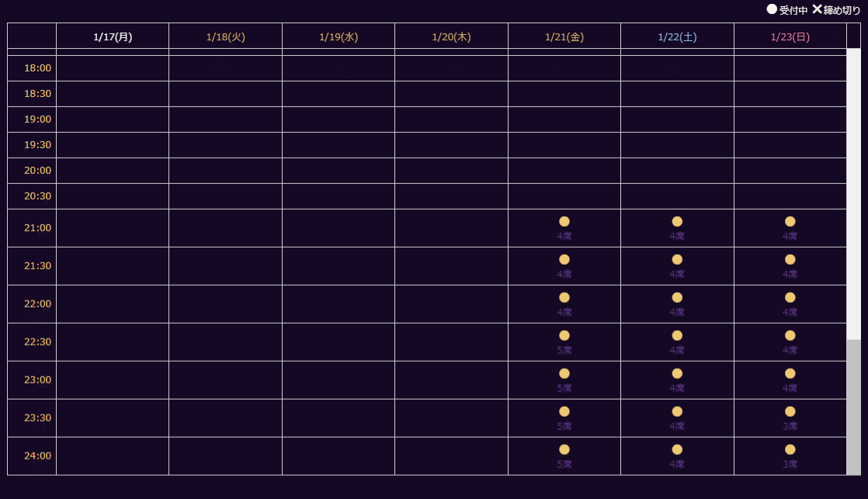Viewport: 868px width, 499px height.
Task: Click the 1/23 (日) 24:00 slot circle
Action: [790, 449]
